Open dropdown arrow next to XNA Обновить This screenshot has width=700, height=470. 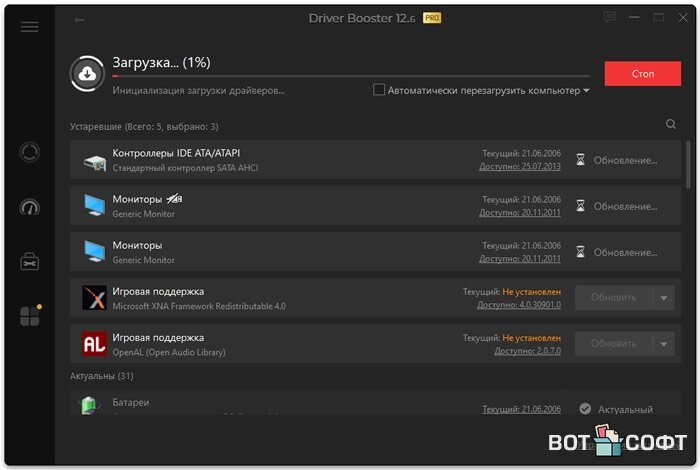pyautogui.click(x=663, y=298)
